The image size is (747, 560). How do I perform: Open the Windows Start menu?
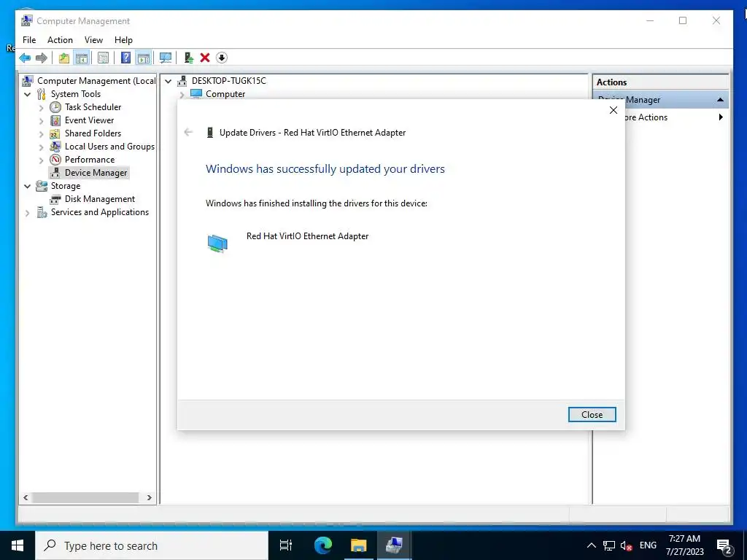[x=18, y=545]
